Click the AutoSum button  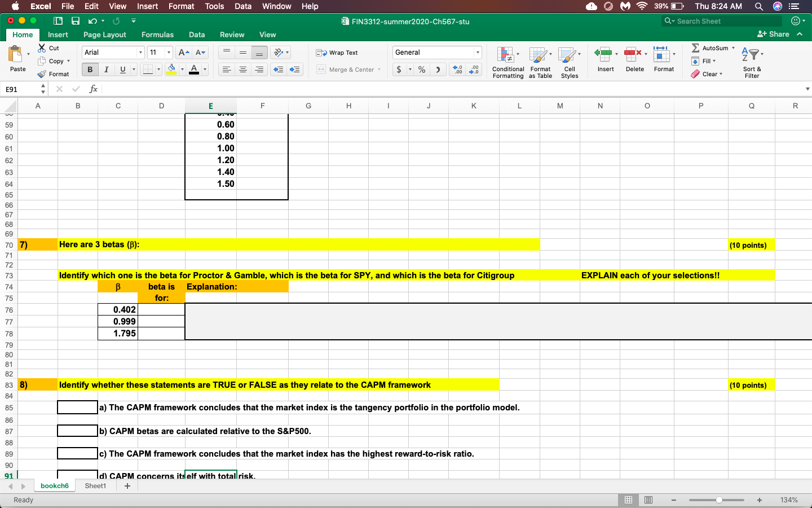pos(709,48)
